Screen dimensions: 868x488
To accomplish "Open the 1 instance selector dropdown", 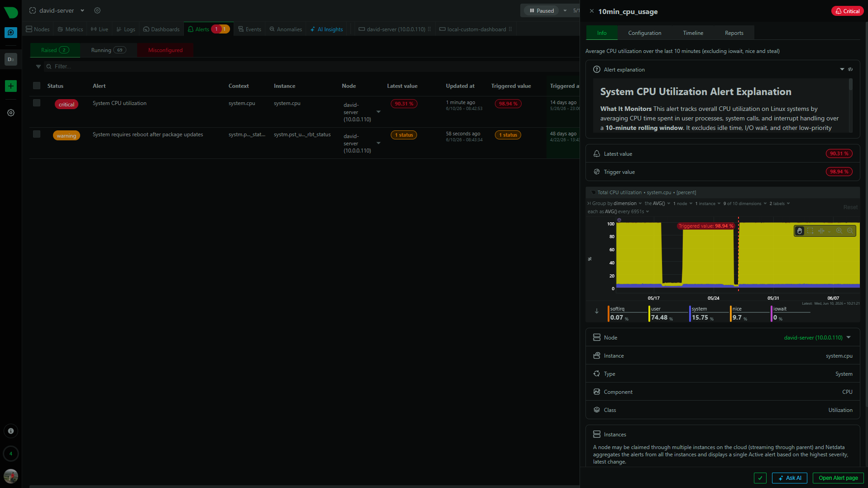I will (x=708, y=204).
